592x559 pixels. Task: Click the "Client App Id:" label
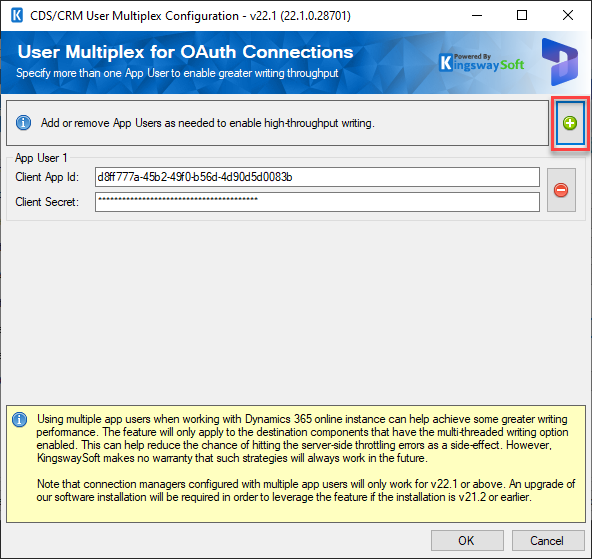(47, 177)
